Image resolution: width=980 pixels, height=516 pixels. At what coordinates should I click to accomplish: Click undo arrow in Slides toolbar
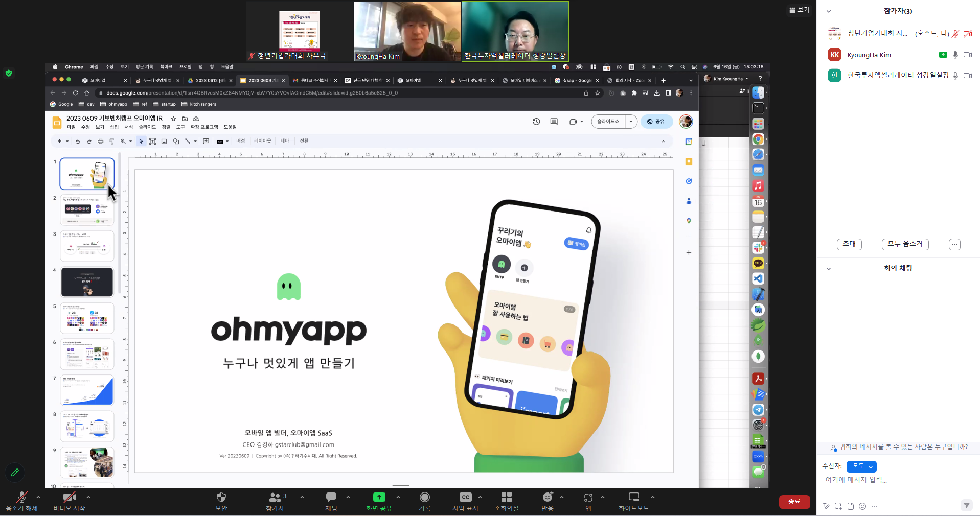pos(78,142)
